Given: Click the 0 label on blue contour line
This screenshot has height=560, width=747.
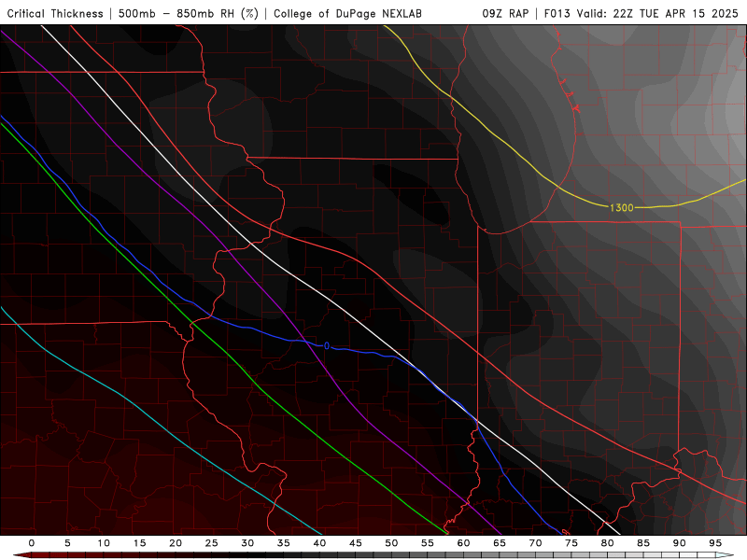Looking at the screenshot, I should 326,345.
